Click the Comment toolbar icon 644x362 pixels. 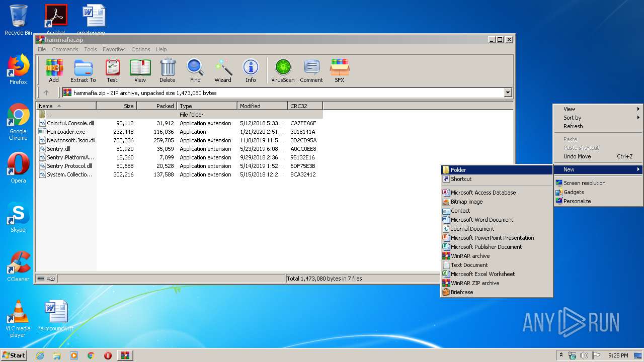pos(311,70)
